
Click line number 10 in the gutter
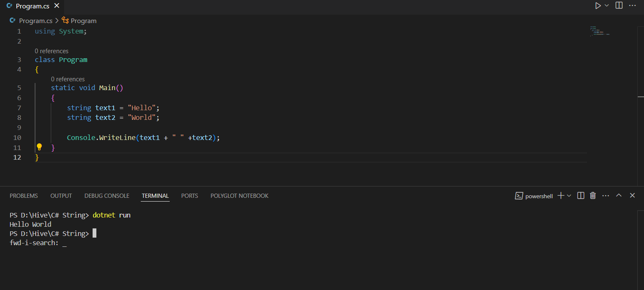pyautogui.click(x=17, y=137)
